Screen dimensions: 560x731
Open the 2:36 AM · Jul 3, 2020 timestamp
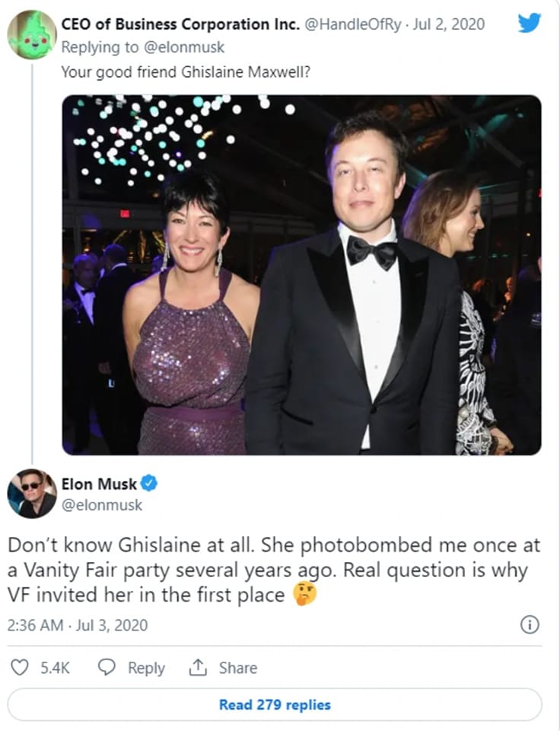(77, 625)
